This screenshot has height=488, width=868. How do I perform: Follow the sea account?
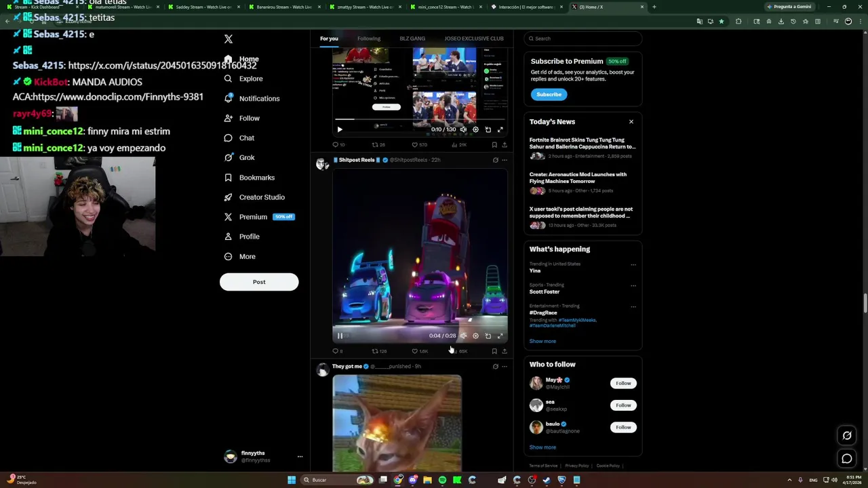coord(623,405)
